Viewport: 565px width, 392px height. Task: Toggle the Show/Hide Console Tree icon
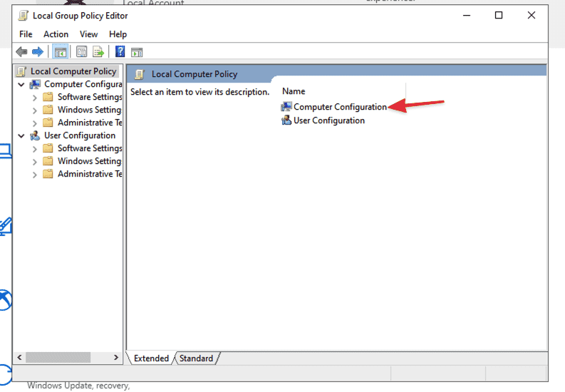click(61, 52)
